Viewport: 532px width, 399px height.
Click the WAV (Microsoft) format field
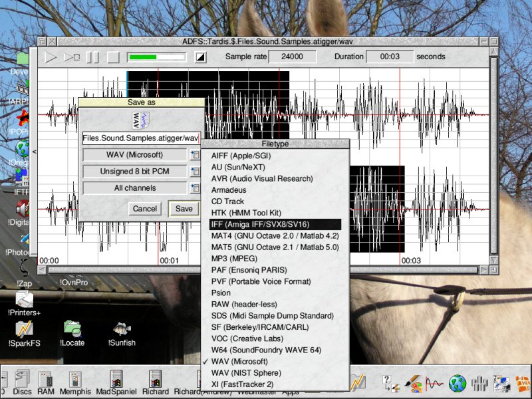135,155
